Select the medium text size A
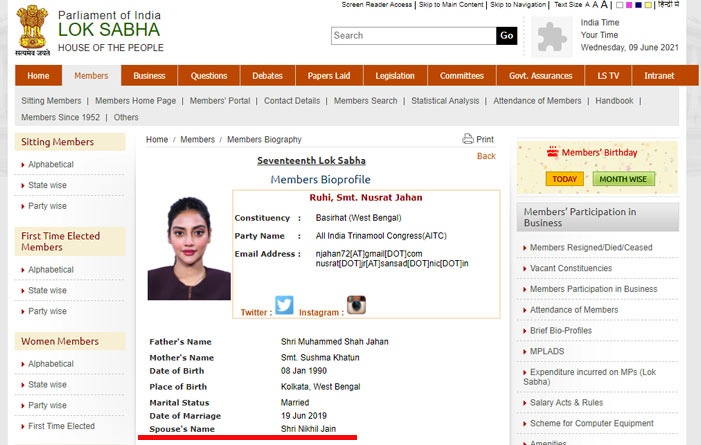701x445 pixels. (x=595, y=5)
